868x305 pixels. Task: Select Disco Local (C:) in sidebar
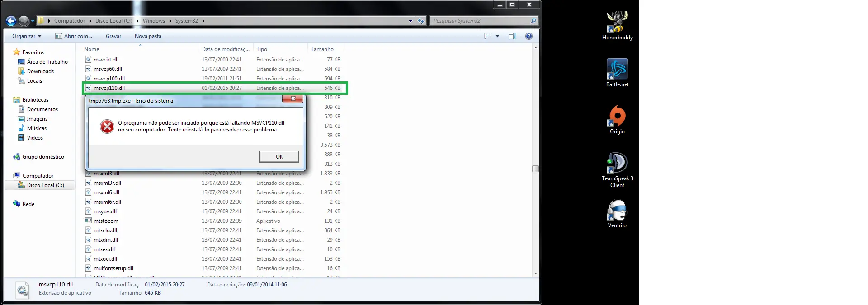(x=45, y=185)
